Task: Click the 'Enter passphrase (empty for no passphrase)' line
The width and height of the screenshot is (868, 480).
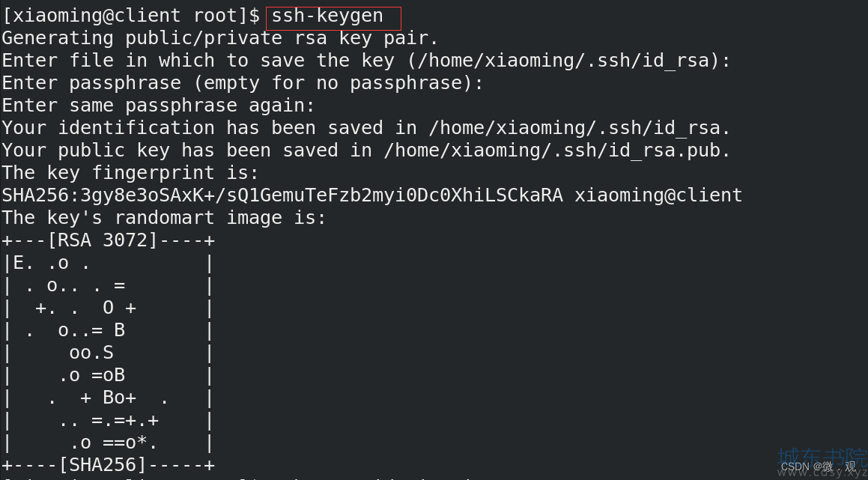Action: tap(243, 83)
